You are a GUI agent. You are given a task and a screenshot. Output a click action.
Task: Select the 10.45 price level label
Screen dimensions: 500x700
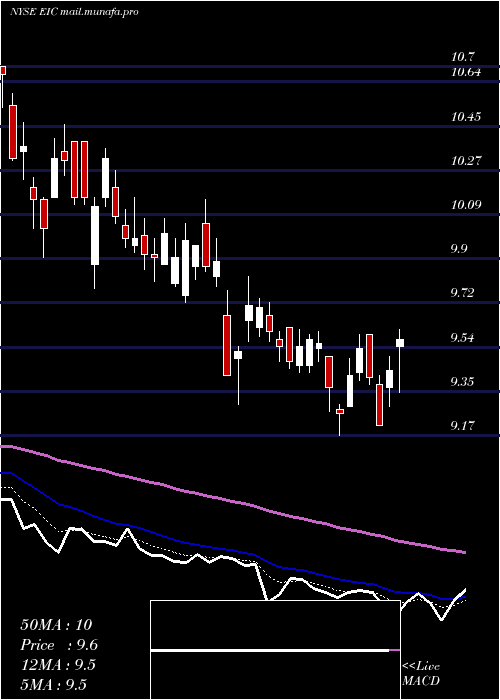click(466, 117)
